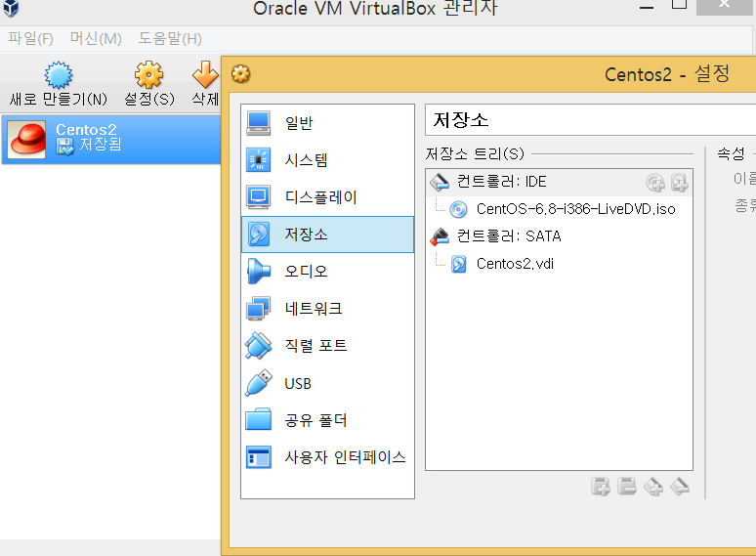Click remove controller icon below tree
756x556 pixels.
[x=627, y=486]
